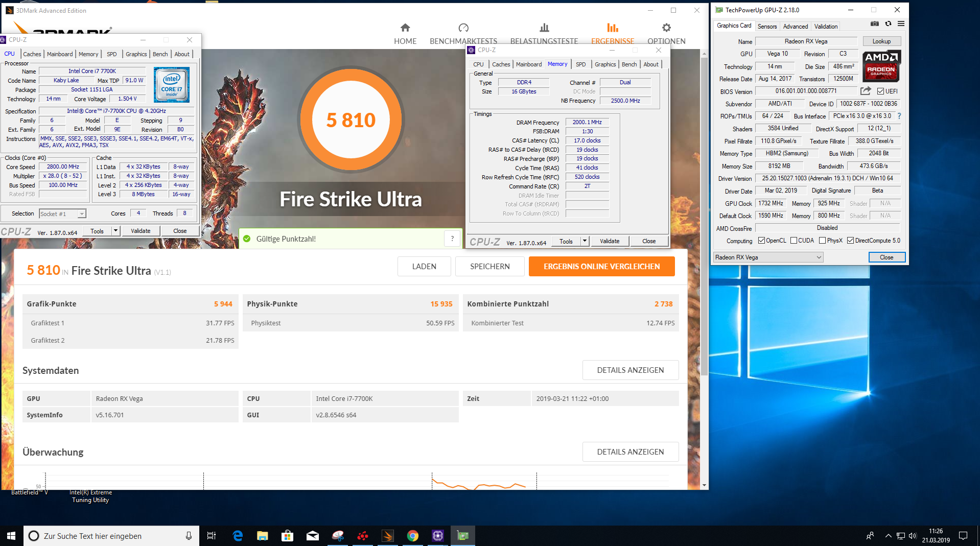The image size is (980, 546).
Task: Click Validate in the left CPU-Z window
Action: click(141, 231)
